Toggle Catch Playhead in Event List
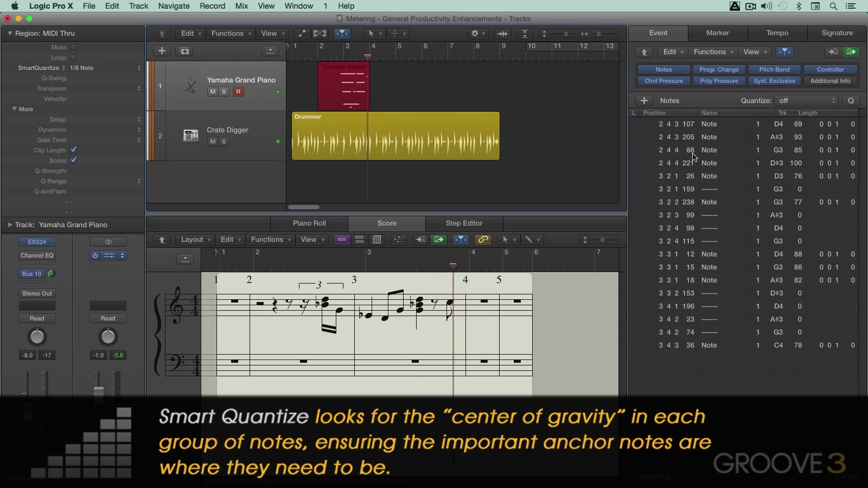 pyautogui.click(x=784, y=52)
